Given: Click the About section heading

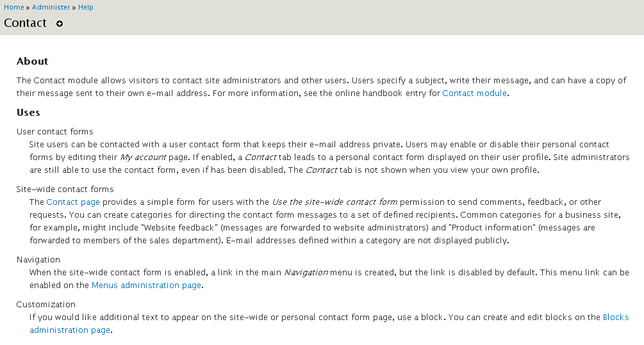Looking at the screenshot, I should (x=33, y=61).
